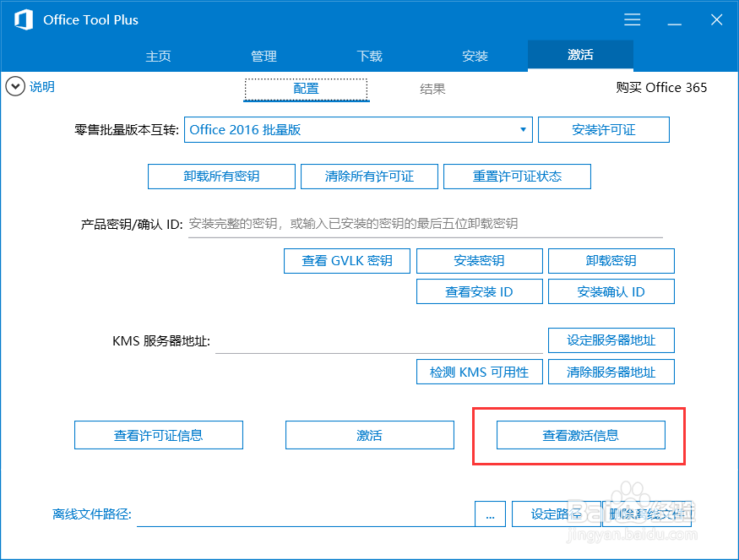The width and height of the screenshot is (739, 560).
Task: Open the 下载 tab
Action: [370, 56]
